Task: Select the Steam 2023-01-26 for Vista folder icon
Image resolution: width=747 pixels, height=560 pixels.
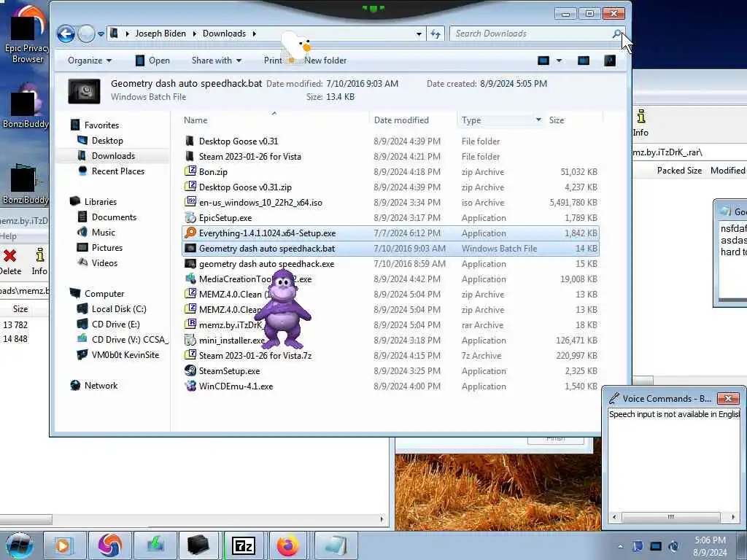Action: pos(190,156)
